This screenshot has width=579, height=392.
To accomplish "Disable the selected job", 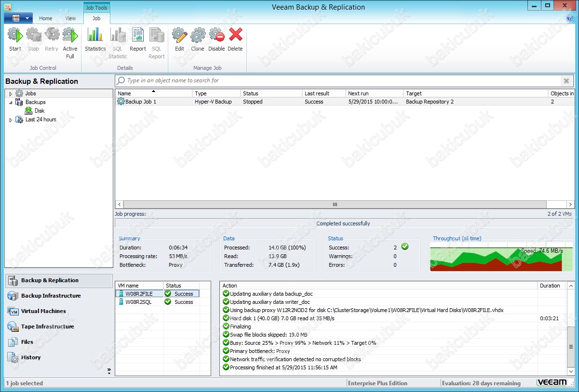I will click(x=216, y=39).
